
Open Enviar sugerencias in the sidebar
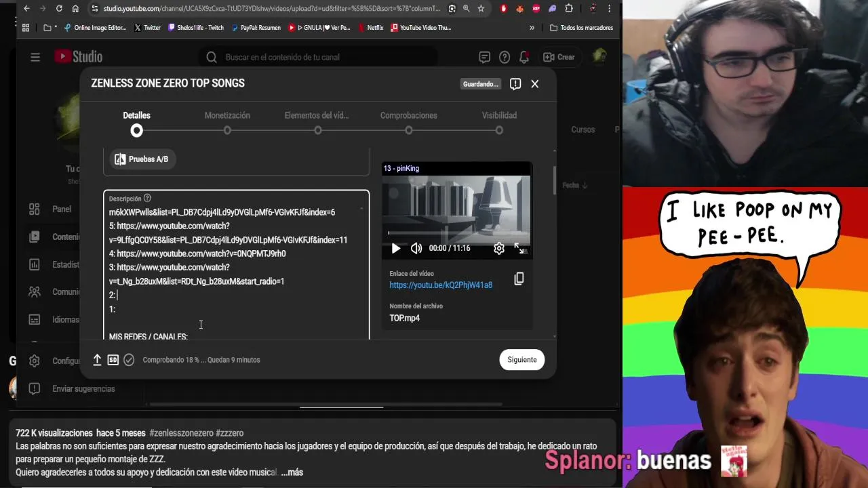pos(72,389)
